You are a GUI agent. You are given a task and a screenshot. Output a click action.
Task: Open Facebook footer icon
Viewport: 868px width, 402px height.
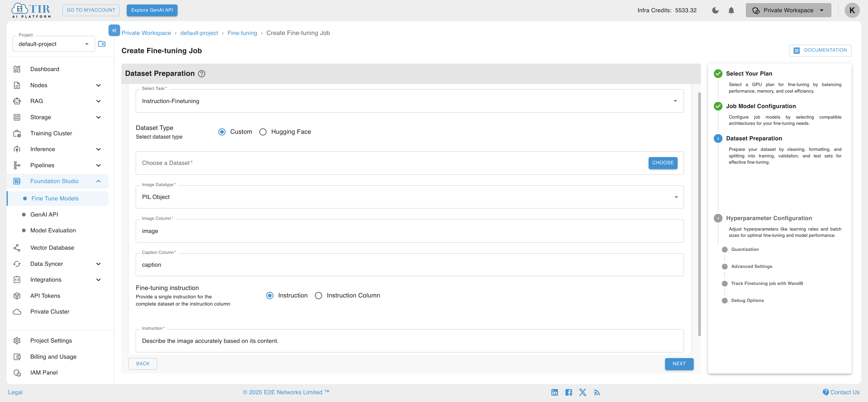(569, 392)
